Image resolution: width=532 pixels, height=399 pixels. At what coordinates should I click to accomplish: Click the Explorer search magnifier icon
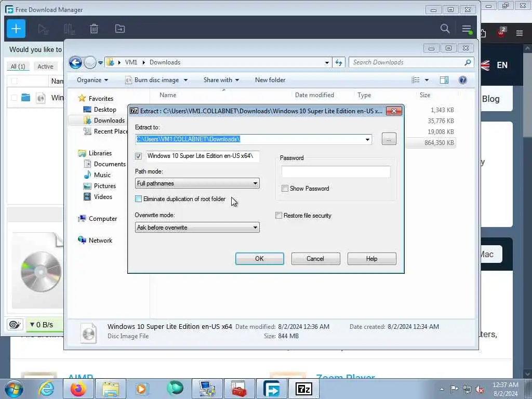click(468, 62)
